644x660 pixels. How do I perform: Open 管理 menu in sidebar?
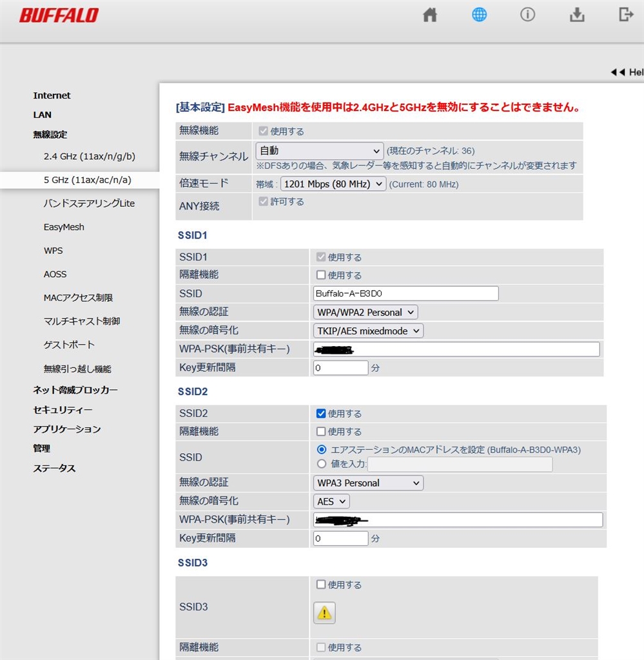click(x=42, y=449)
